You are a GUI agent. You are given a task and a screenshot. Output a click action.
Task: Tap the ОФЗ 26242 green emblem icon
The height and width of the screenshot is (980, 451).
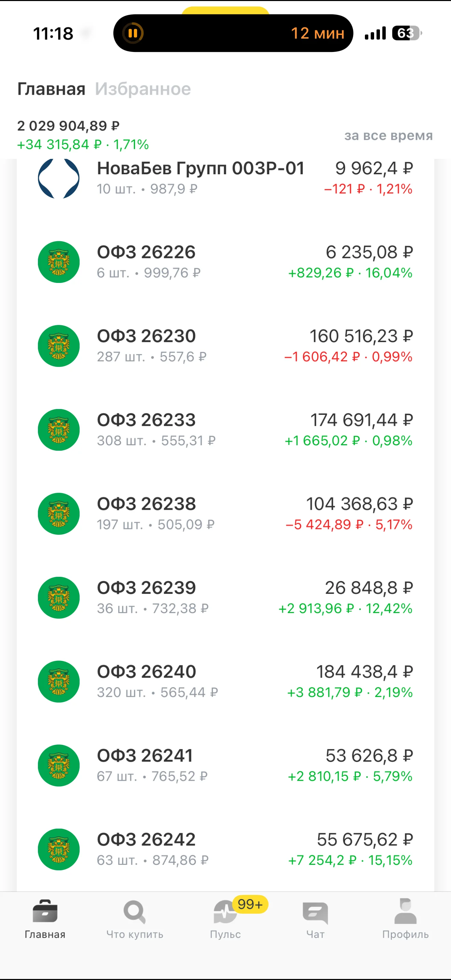[x=58, y=849]
